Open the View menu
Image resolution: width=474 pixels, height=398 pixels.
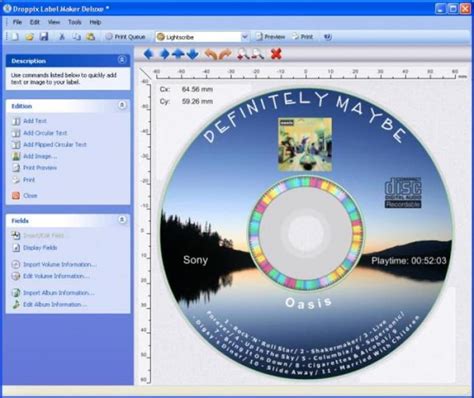54,22
